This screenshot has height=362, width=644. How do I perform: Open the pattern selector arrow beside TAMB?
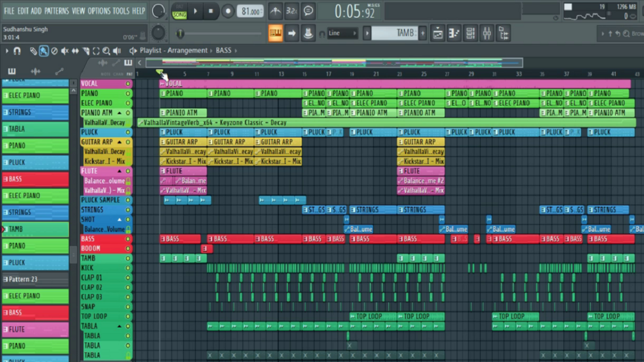pyautogui.click(x=367, y=33)
